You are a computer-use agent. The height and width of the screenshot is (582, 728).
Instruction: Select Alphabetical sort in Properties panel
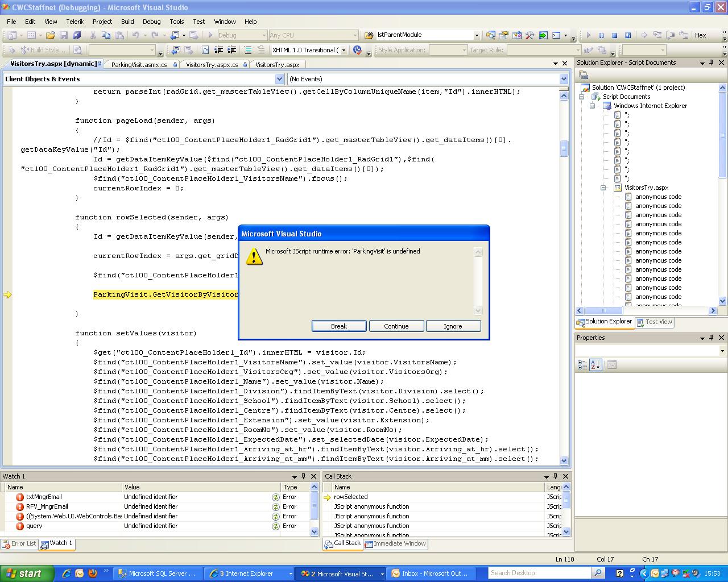point(595,365)
